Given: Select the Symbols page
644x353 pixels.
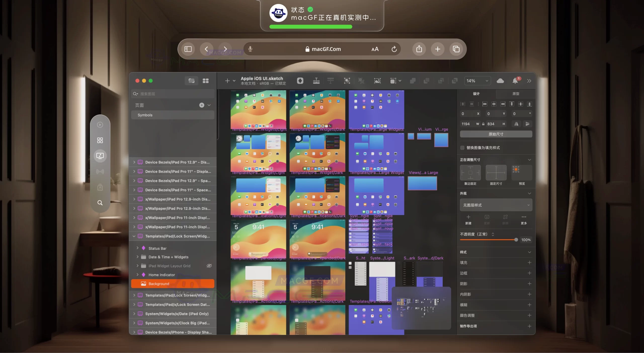Looking at the screenshot, I should pyautogui.click(x=173, y=115).
